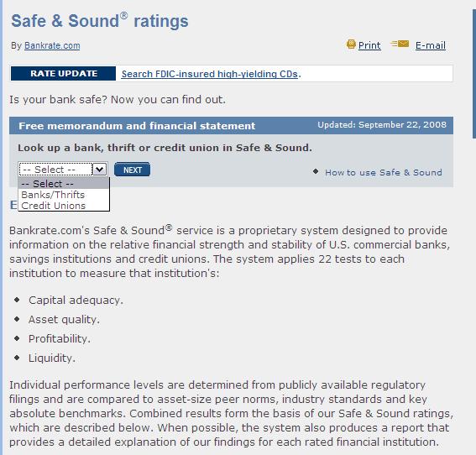Choose the highlighted -- Select -- list option
Image resolution: width=476 pixels, height=455 pixels.
click(x=64, y=184)
